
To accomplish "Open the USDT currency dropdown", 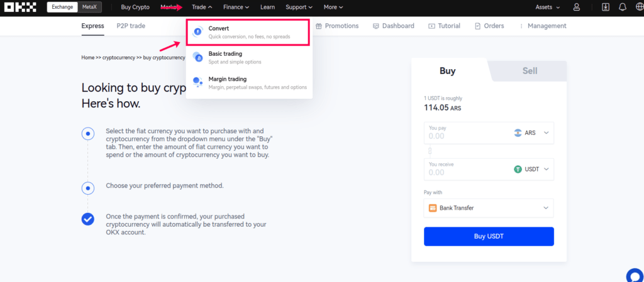I will pos(531,170).
